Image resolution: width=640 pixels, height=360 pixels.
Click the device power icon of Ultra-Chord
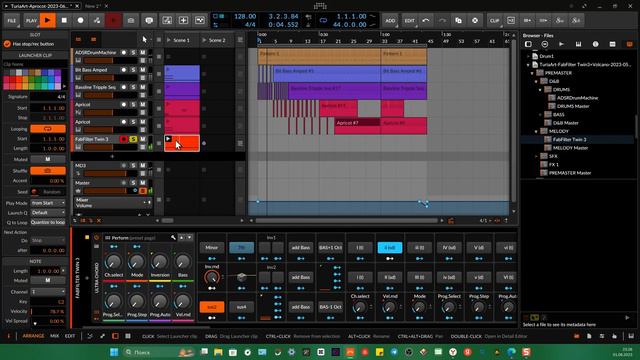(x=96, y=238)
